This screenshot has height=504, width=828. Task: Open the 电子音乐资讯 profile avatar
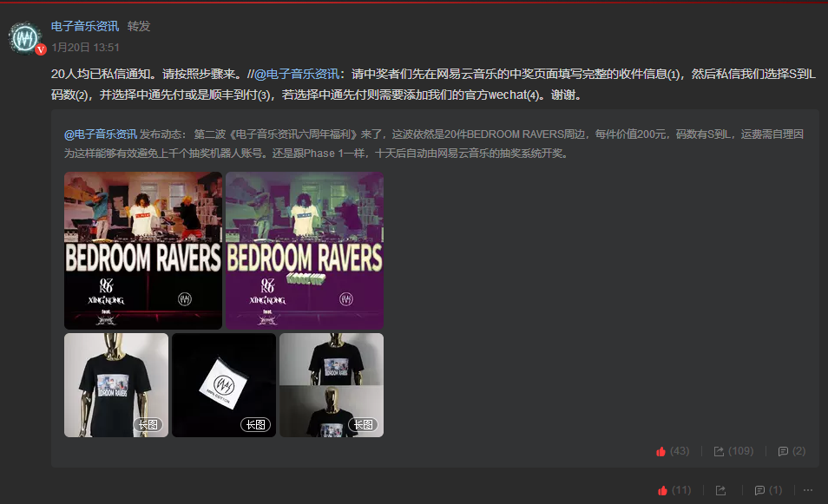point(24,37)
